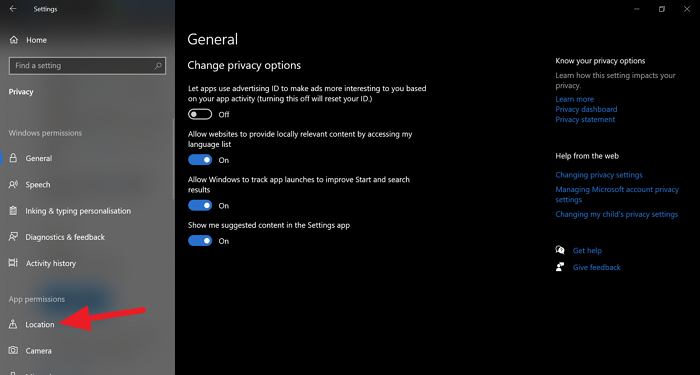Open Changing privacy settings help link
The image size is (700, 375).
point(599,175)
